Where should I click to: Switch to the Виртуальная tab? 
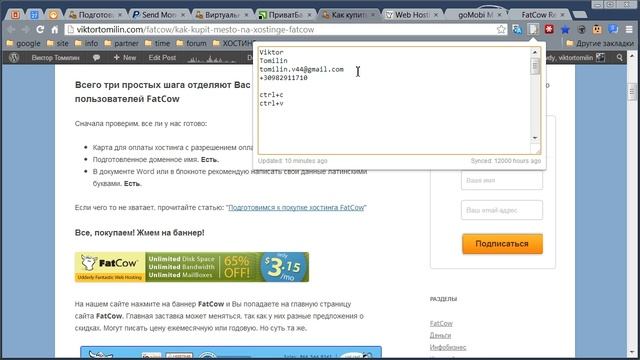tap(221, 15)
